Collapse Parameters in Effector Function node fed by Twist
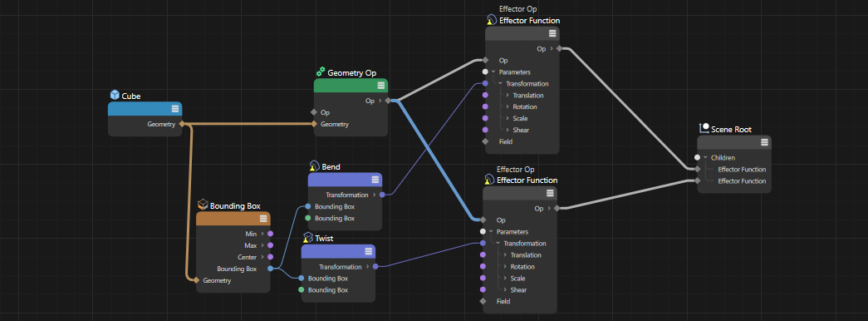This screenshot has height=321, width=868. [491, 232]
